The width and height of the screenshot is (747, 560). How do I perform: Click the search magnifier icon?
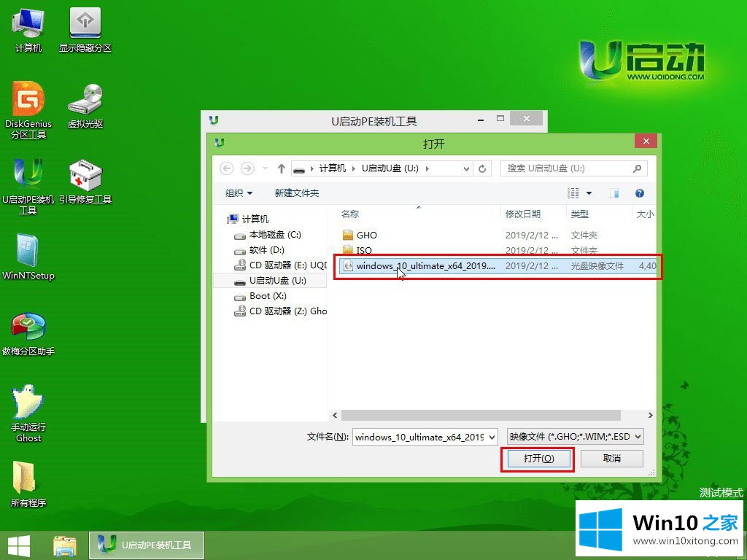(638, 168)
